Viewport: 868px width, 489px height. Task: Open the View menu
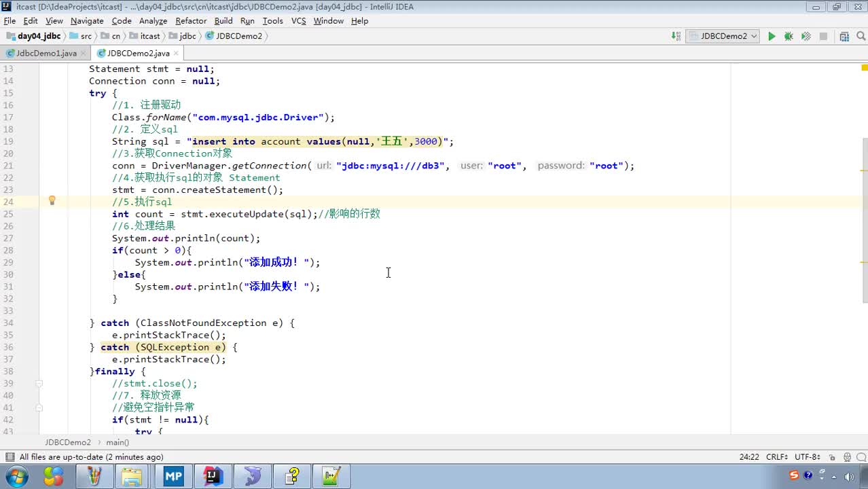click(54, 21)
